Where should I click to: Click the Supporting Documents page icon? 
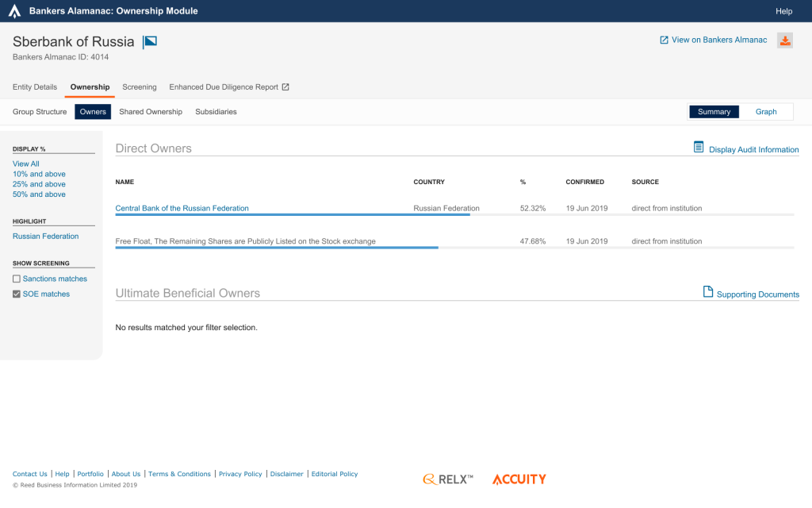[708, 292]
